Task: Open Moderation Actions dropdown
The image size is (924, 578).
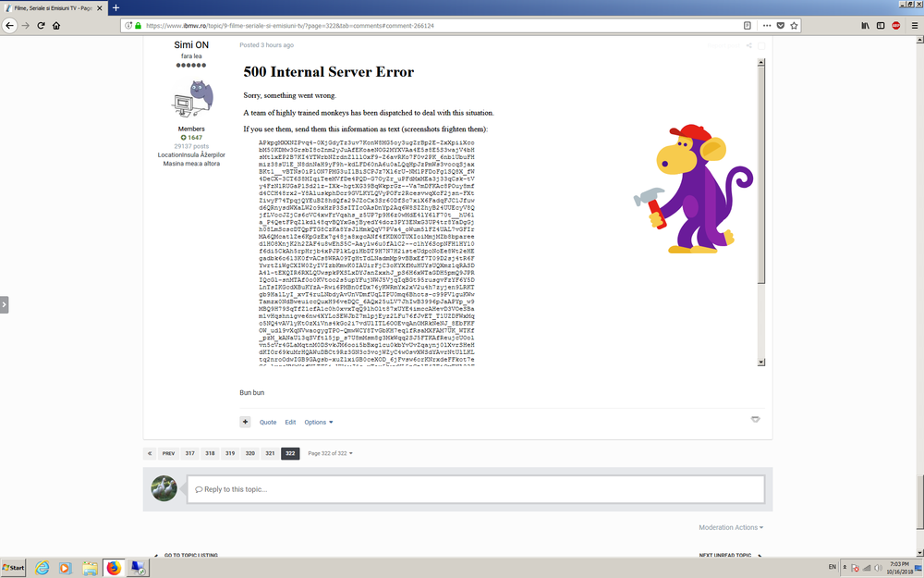Action: tap(731, 527)
